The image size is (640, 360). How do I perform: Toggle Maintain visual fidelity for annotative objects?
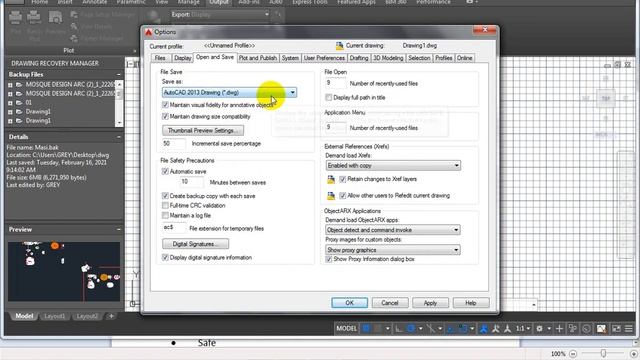[x=165, y=105]
